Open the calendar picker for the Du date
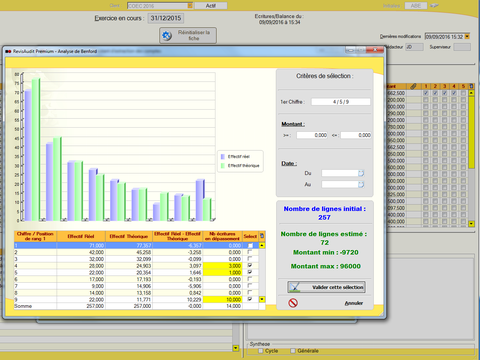 361,173
